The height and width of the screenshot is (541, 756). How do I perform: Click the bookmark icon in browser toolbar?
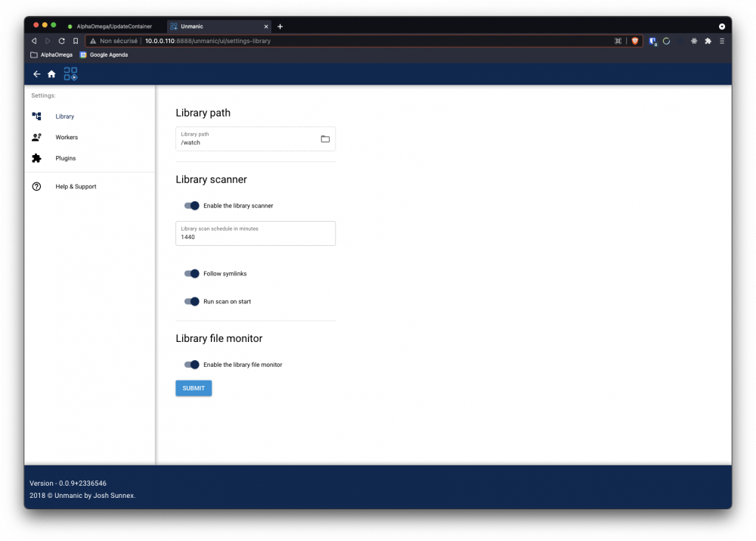coord(76,41)
